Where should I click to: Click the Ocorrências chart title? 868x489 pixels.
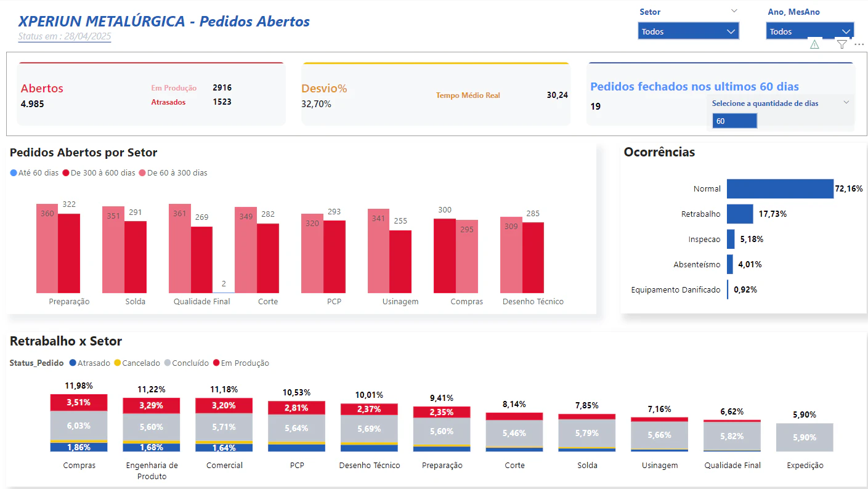click(659, 152)
